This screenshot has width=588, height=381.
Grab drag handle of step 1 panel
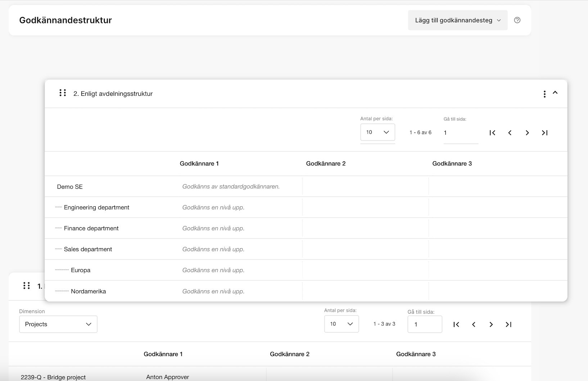click(x=26, y=286)
